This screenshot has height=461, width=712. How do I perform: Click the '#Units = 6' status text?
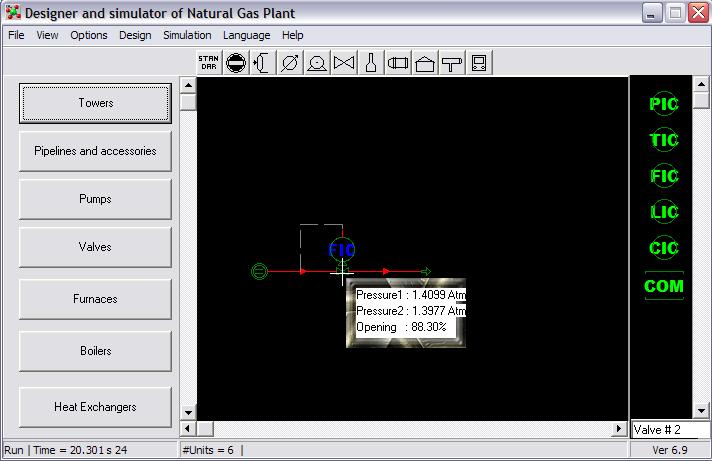208,450
